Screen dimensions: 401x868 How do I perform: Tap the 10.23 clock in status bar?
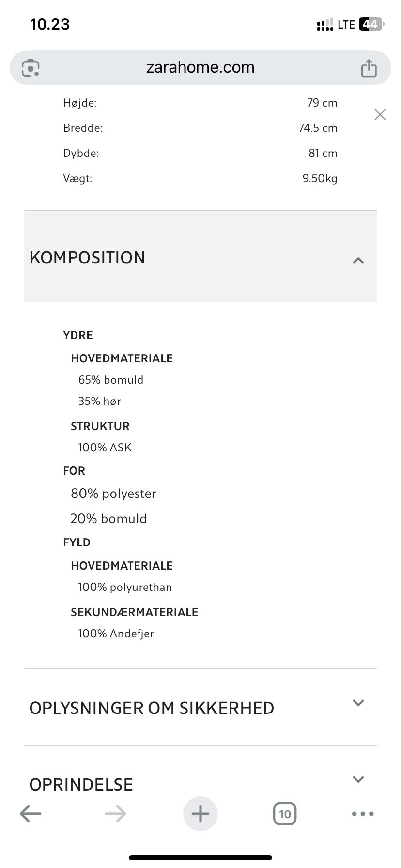pos(50,24)
